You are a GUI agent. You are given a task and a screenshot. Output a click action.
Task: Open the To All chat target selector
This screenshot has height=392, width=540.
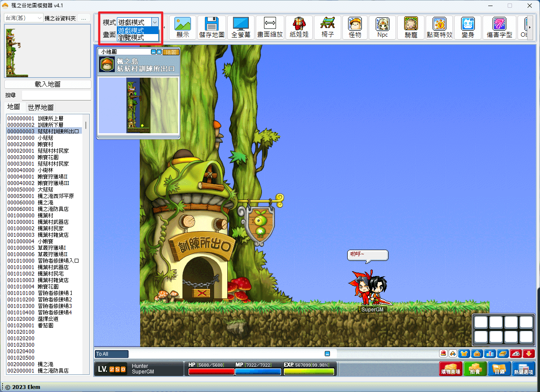[x=112, y=354]
